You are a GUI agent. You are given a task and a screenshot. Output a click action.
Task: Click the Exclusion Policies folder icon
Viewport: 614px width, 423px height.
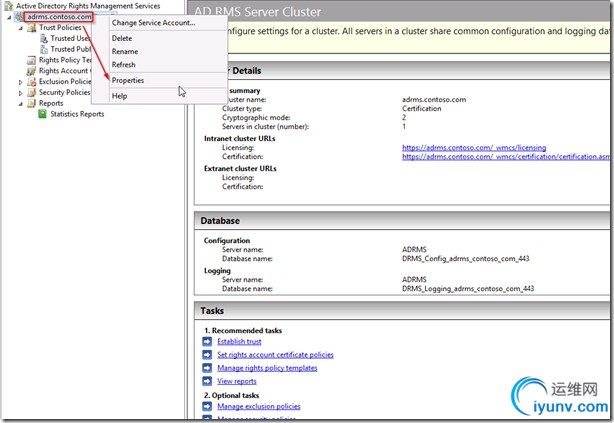click(31, 81)
